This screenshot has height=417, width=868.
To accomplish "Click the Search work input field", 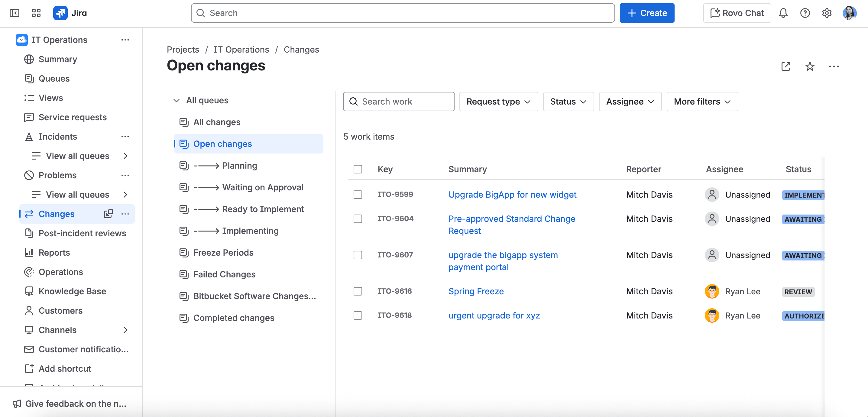I will pyautogui.click(x=399, y=102).
